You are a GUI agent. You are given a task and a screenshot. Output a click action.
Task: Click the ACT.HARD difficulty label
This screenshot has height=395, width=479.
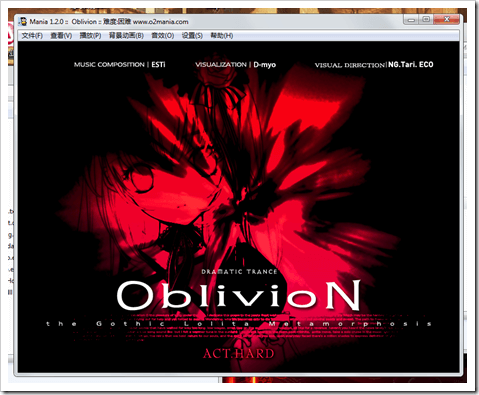pos(239,353)
